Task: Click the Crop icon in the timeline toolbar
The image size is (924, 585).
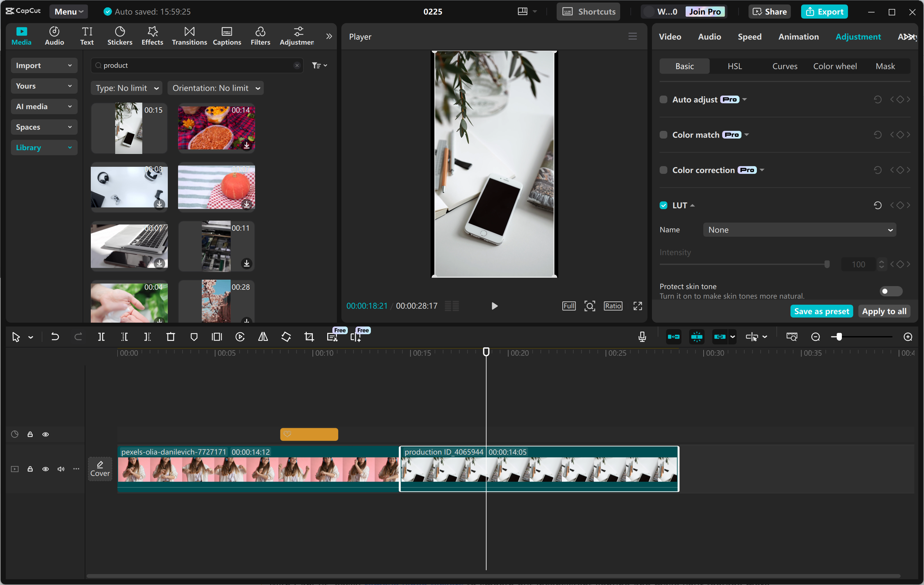Action: [x=309, y=337]
